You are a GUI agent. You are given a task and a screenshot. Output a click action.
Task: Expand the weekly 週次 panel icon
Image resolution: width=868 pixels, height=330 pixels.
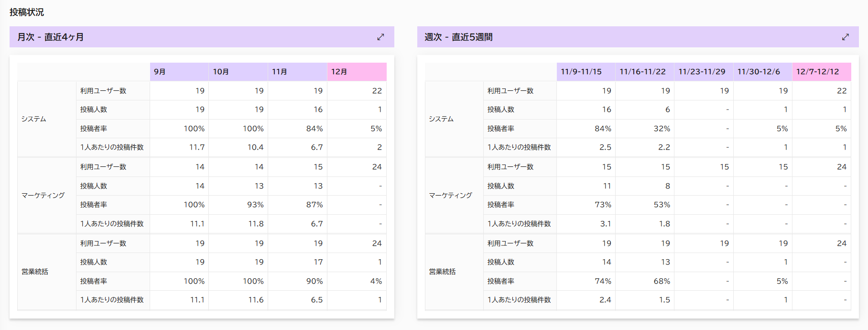tap(845, 37)
